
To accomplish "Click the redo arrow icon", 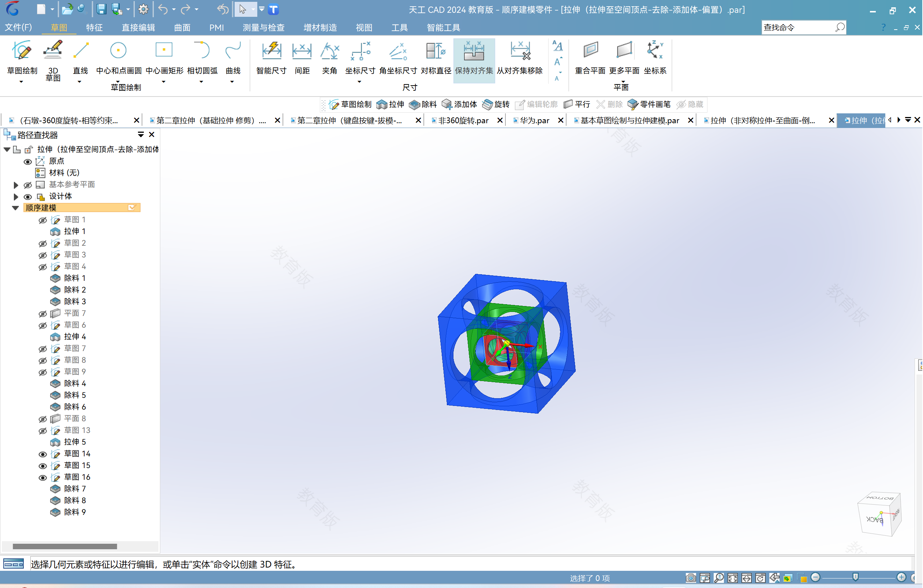I will coord(186,9).
